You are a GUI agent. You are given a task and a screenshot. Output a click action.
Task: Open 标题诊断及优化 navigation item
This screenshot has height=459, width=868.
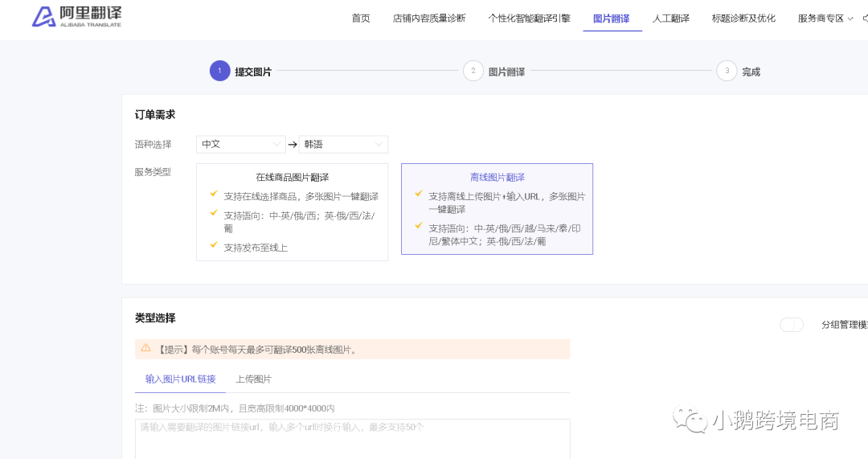click(x=743, y=18)
